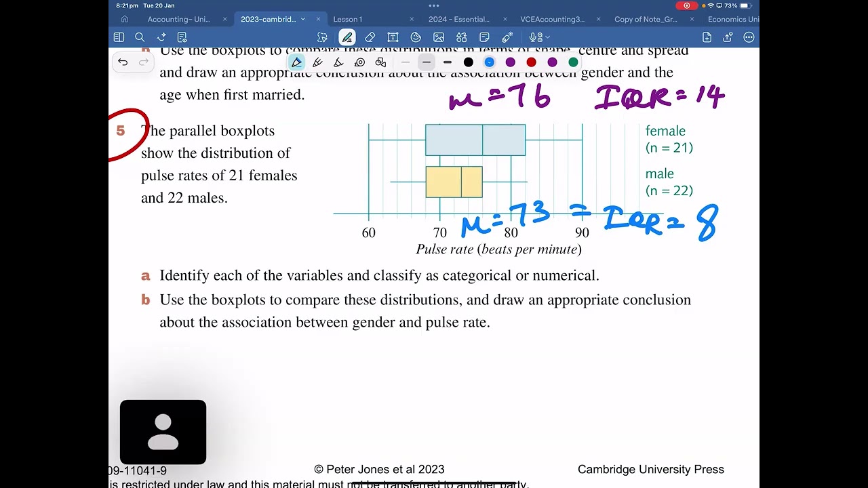Close the 2024 - Essential tab
The height and width of the screenshot is (488, 868).
(x=505, y=19)
